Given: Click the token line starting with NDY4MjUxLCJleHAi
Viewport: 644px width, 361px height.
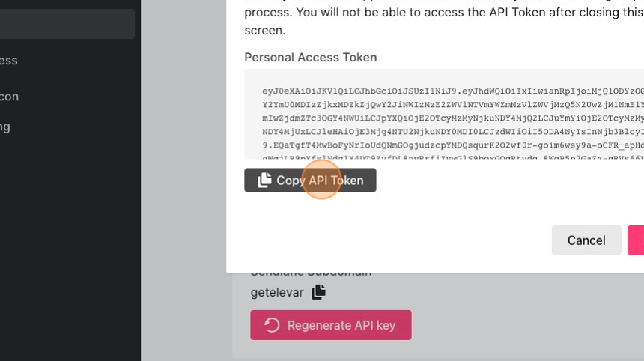Looking at the screenshot, I should [x=453, y=132].
